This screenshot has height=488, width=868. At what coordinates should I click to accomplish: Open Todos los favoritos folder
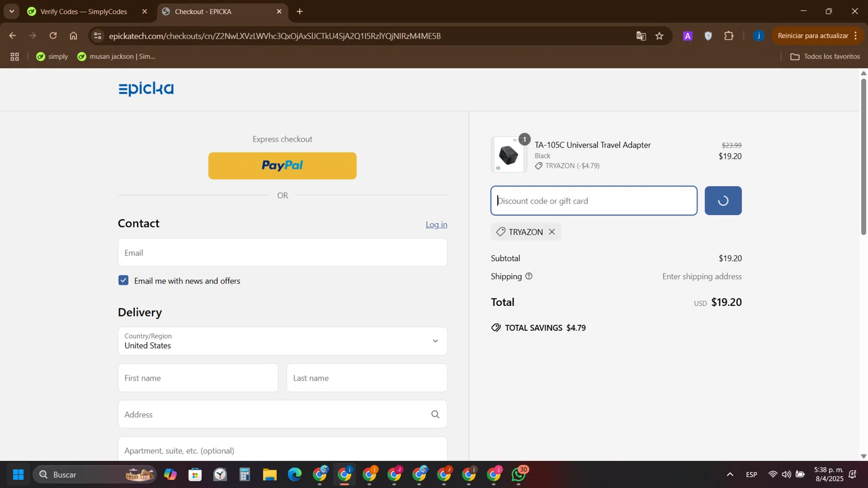(x=825, y=57)
